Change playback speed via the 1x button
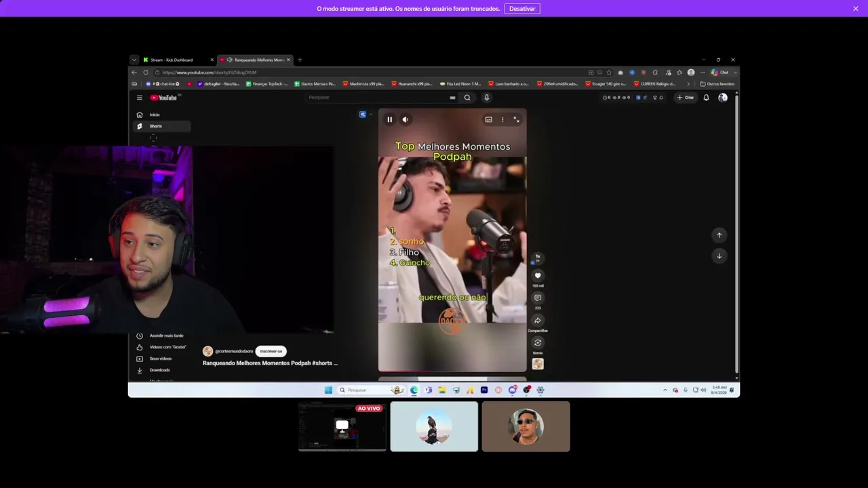868x488 pixels. tap(538, 257)
